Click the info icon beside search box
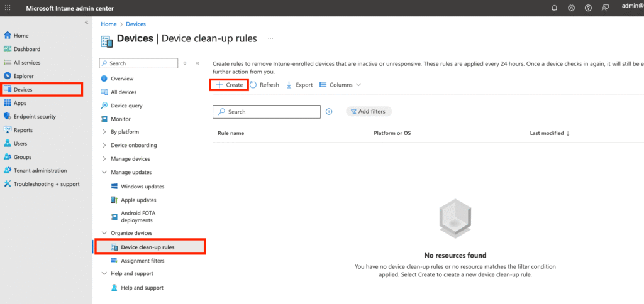Image resolution: width=644 pixels, height=304 pixels. point(329,112)
